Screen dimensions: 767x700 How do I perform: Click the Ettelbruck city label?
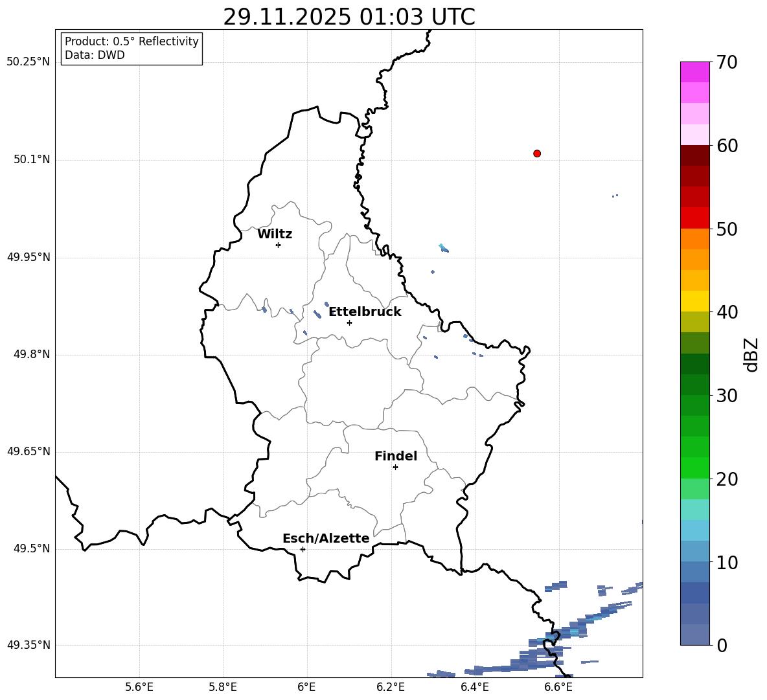coord(365,312)
